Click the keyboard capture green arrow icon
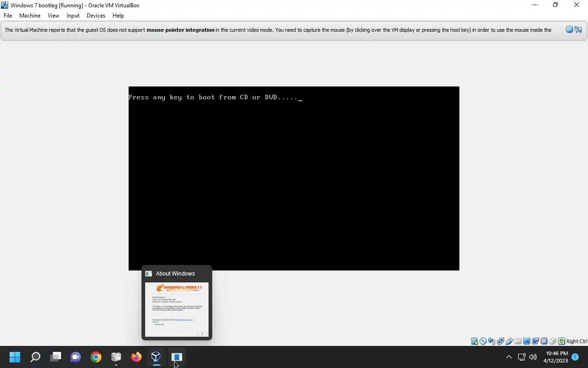This screenshot has height=368, width=588. tap(561, 341)
